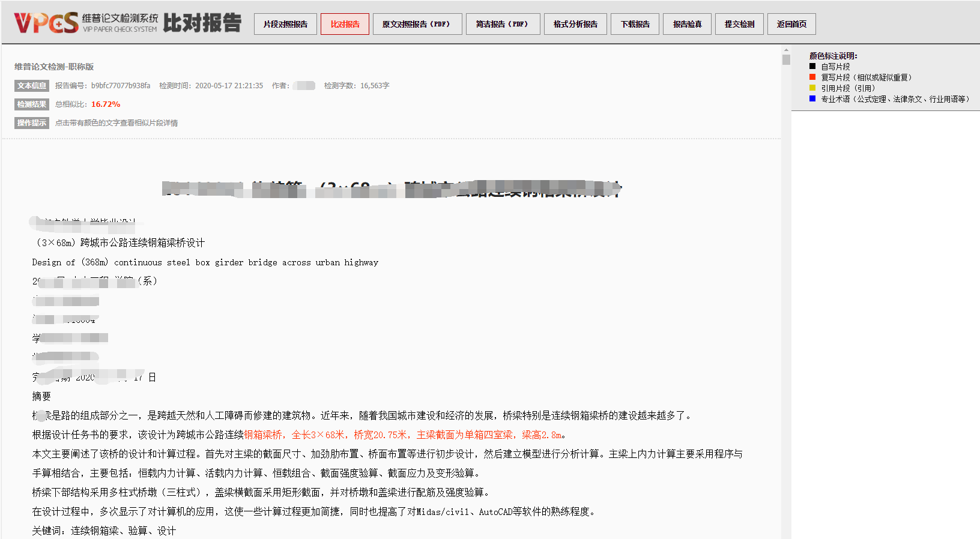The image size is (980, 539).
Task: Click heading 维普论文检测-职称版
Action: click(54, 67)
